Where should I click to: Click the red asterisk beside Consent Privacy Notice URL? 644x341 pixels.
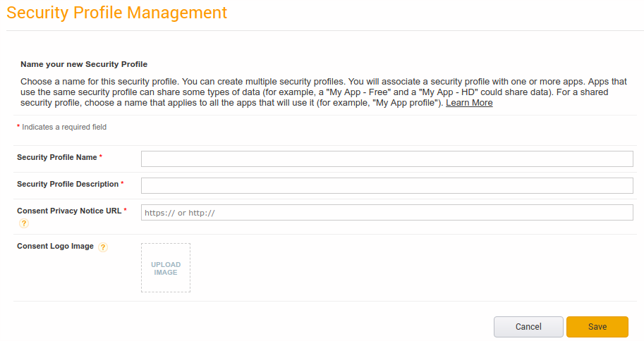125,211
